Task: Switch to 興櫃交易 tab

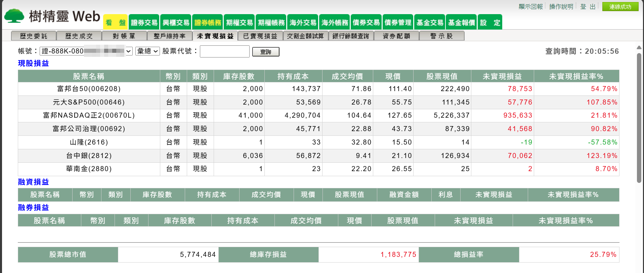Action: tap(176, 22)
